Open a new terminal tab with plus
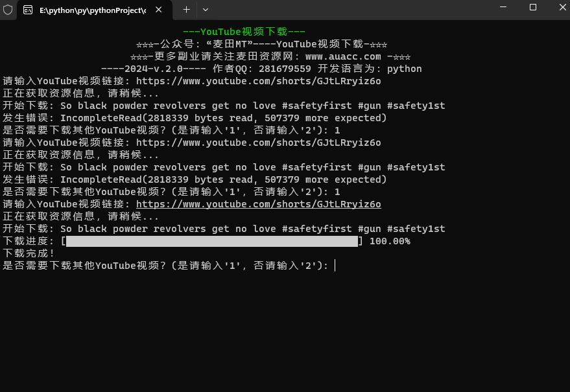Screen dimensions: 570x392 point(186,10)
